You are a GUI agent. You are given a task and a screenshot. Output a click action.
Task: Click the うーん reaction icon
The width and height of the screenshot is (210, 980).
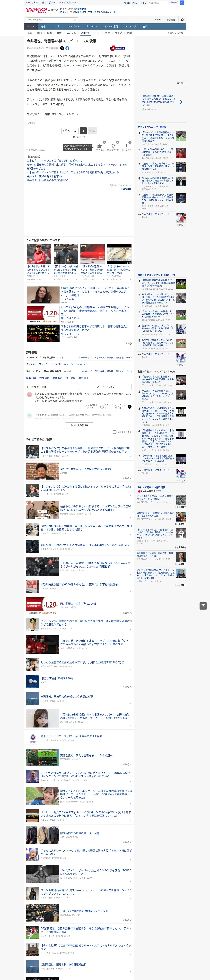[117, 406]
